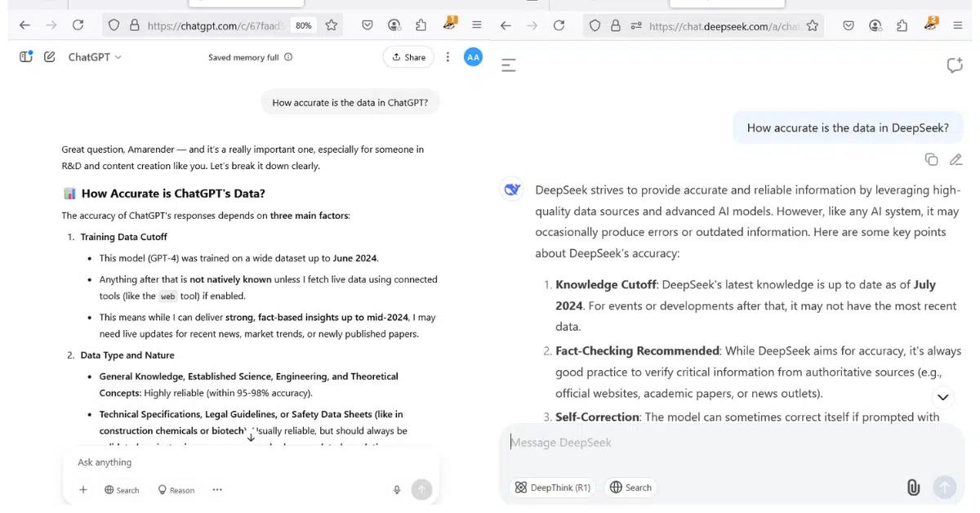980x513 pixels.
Task: Go back in the DeepSeek browser window
Action: click(x=506, y=25)
